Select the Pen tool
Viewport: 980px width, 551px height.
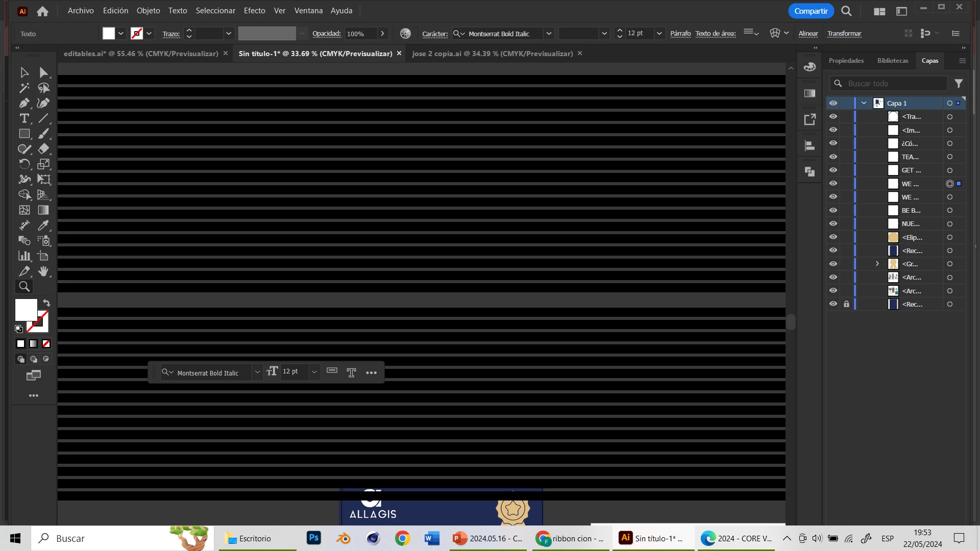pos(24,103)
